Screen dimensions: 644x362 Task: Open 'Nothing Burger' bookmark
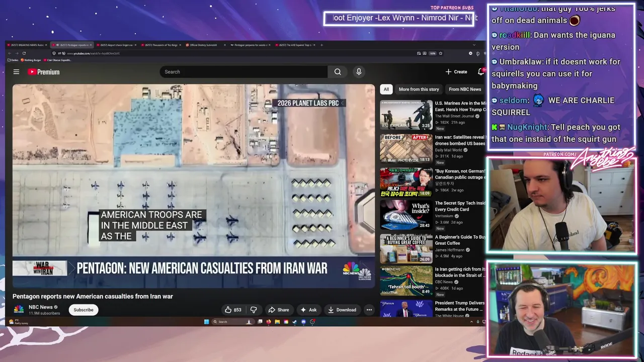pyautogui.click(x=31, y=60)
